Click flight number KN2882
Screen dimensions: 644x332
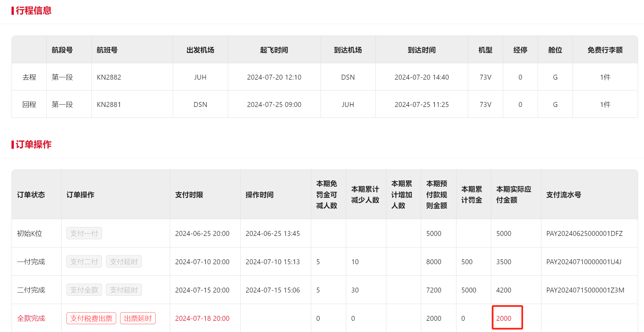(109, 77)
